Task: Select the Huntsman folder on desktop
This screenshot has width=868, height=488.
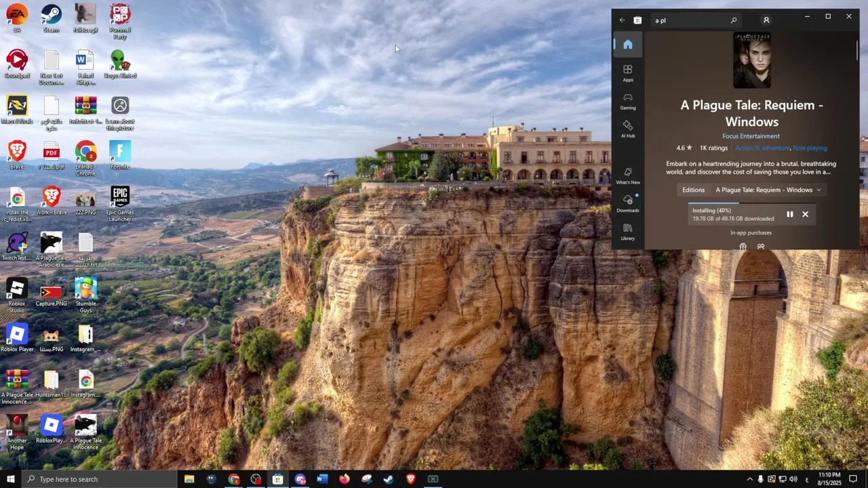Action: (x=51, y=384)
